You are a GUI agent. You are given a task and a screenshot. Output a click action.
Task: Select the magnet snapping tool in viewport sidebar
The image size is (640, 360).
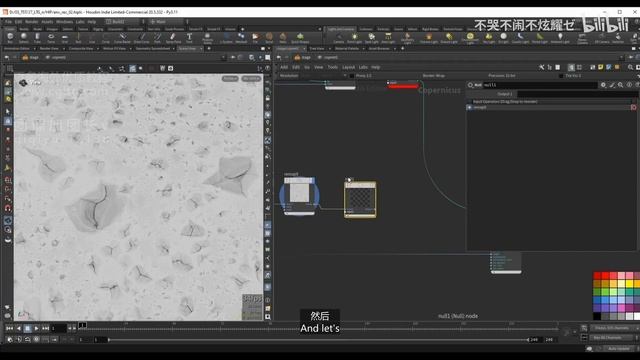(8, 208)
